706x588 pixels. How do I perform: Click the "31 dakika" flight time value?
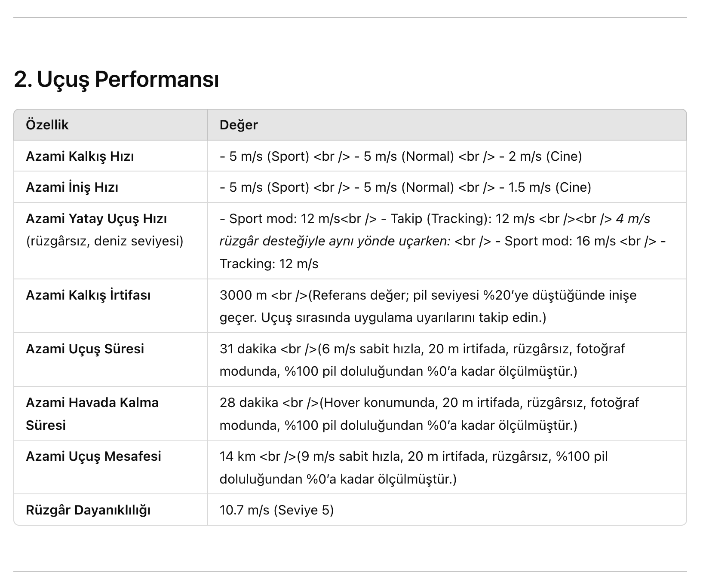tap(248, 349)
